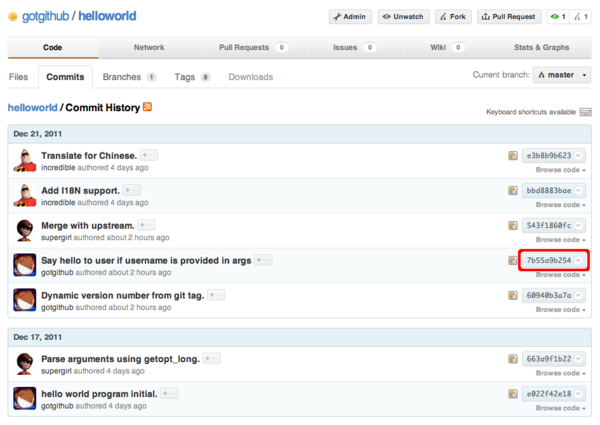Expand message of Parse arguments commit
Viewport: 600px width, 425px height.
pyautogui.click(x=211, y=358)
